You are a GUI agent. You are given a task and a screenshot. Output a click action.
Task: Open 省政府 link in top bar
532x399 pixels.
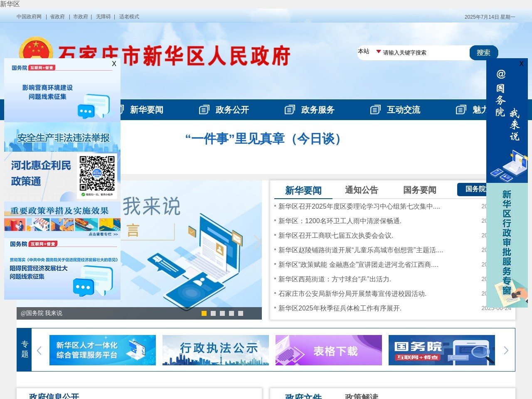tap(57, 17)
